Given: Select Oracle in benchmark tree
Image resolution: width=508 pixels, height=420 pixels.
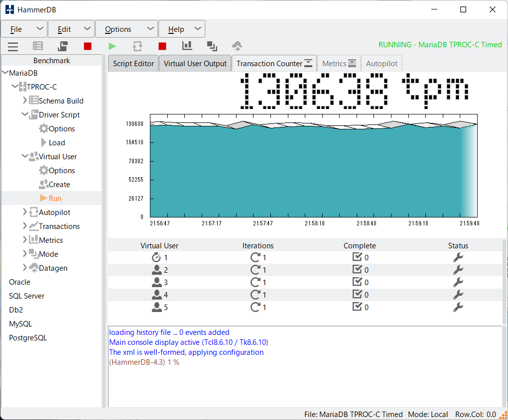Looking at the screenshot, I should click(19, 282).
